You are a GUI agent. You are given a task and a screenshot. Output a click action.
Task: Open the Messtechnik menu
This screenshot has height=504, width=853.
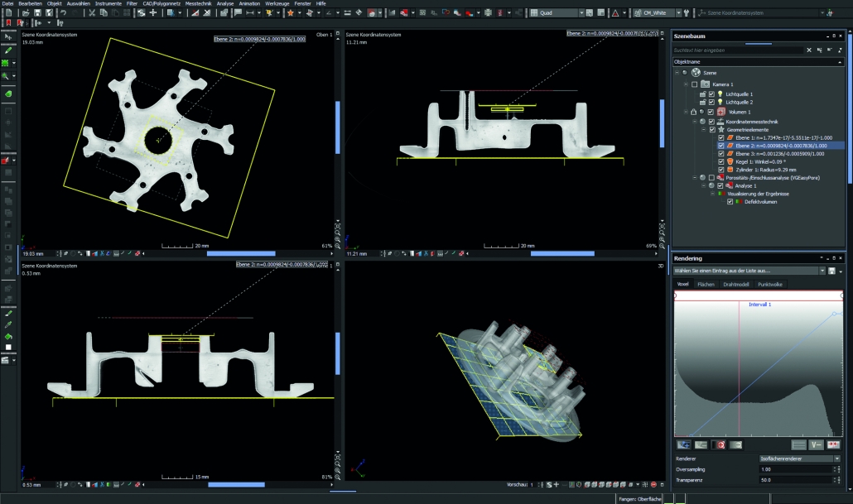click(x=199, y=3)
